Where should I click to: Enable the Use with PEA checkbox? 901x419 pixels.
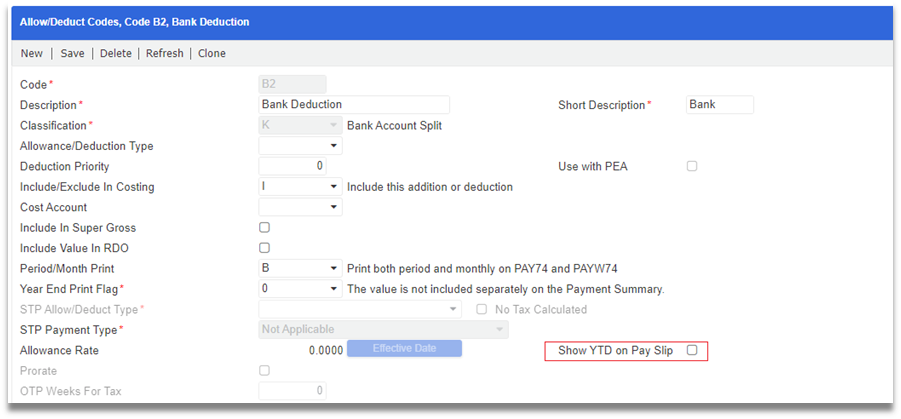click(692, 166)
